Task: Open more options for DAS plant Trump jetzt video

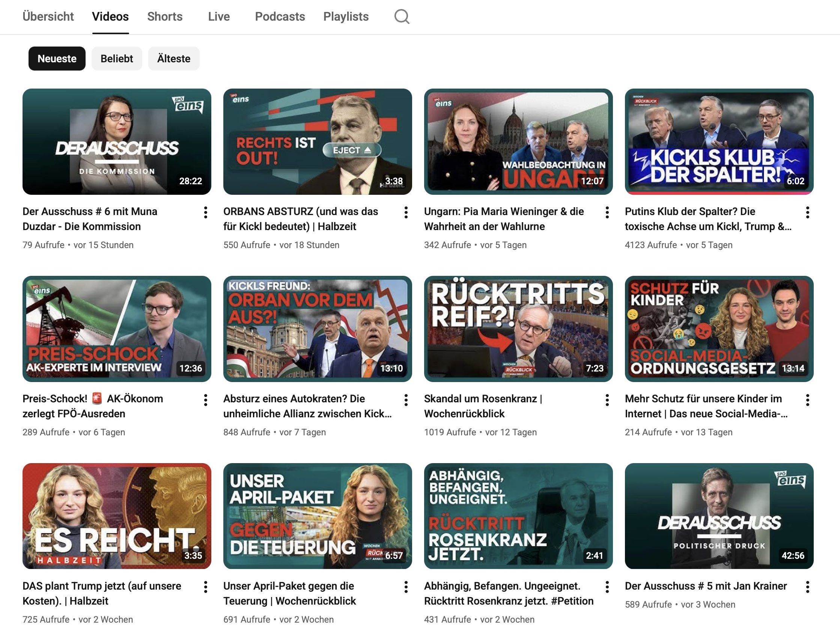Action: tap(205, 587)
